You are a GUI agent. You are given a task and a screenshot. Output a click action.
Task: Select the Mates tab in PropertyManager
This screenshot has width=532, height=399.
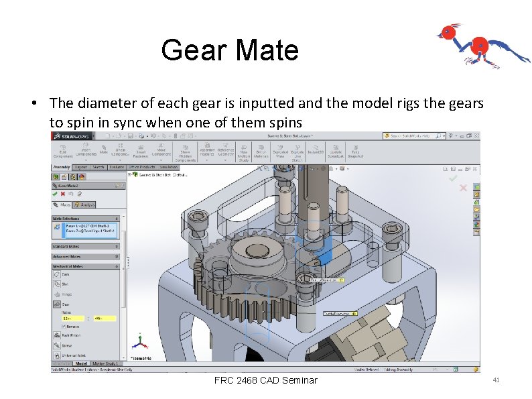point(62,205)
